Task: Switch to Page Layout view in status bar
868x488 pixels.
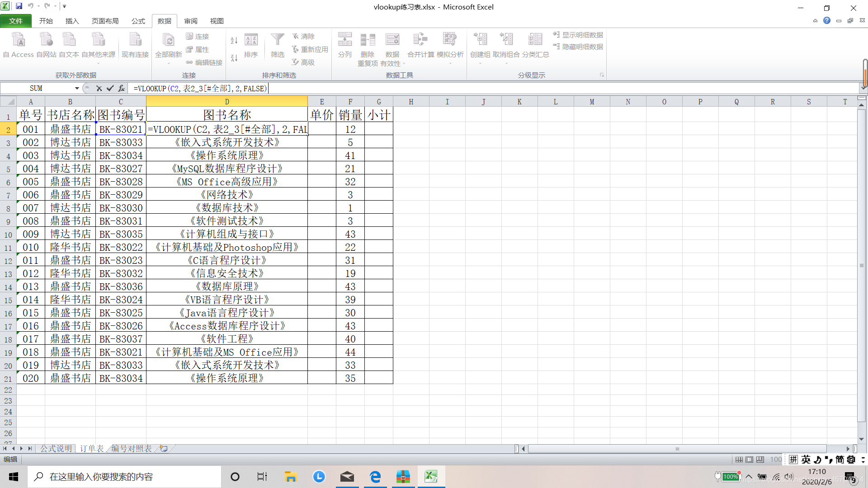Action: (750, 460)
